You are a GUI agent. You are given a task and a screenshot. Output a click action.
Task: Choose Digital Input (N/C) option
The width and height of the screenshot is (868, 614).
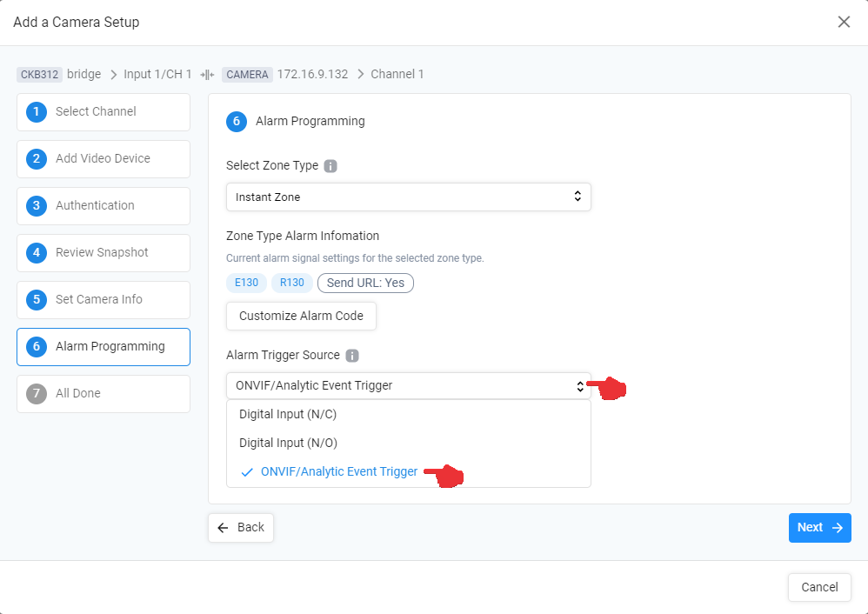click(409, 415)
